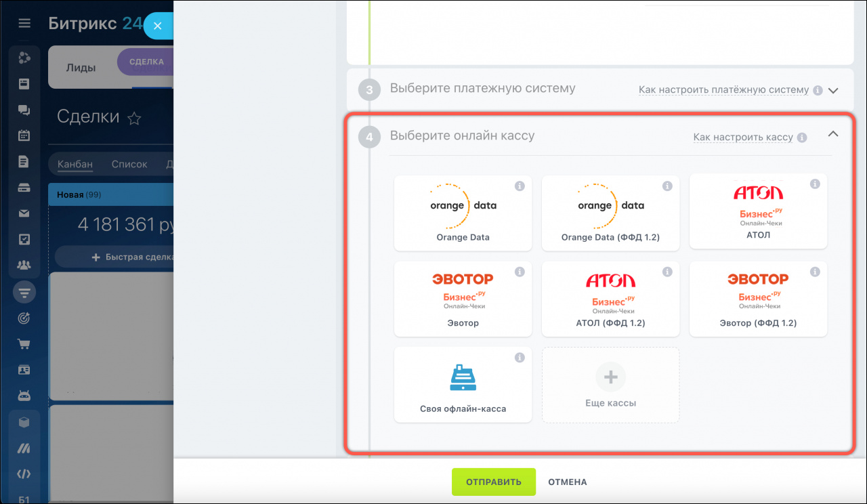
Task: Show info icon on Эвотор card
Action: [x=520, y=272]
